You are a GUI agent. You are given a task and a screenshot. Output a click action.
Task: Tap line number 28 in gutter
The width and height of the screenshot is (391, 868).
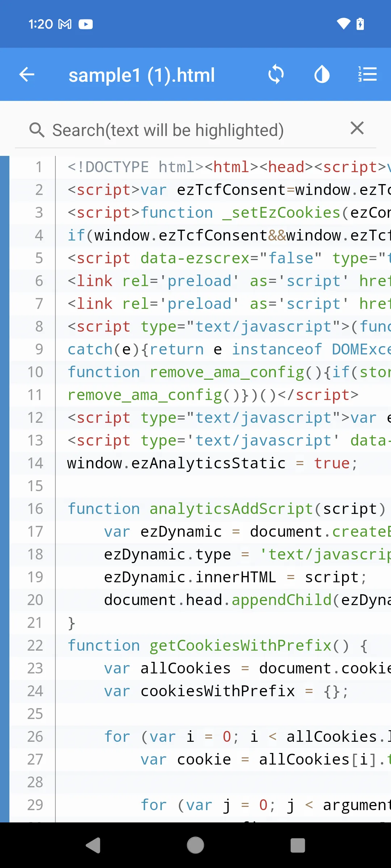click(35, 782)
